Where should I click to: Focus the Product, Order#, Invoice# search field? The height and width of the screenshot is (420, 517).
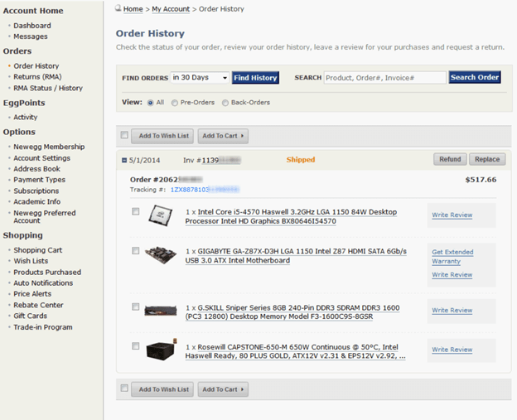pyautogui.click(x=384, y=78)
